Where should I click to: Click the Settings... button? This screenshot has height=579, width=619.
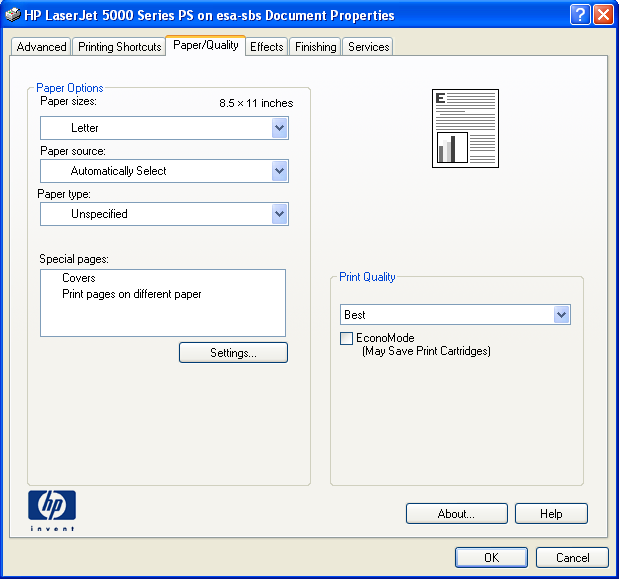point(233,352)
